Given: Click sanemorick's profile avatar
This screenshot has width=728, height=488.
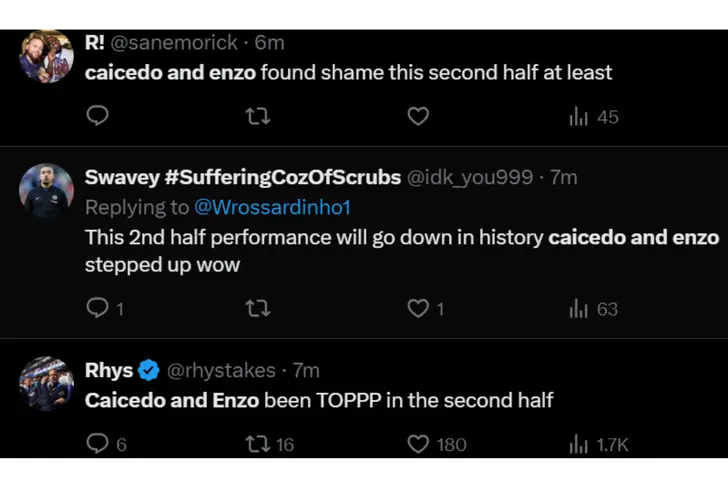Looking at the screenshot, I should [x=47, y=56].
